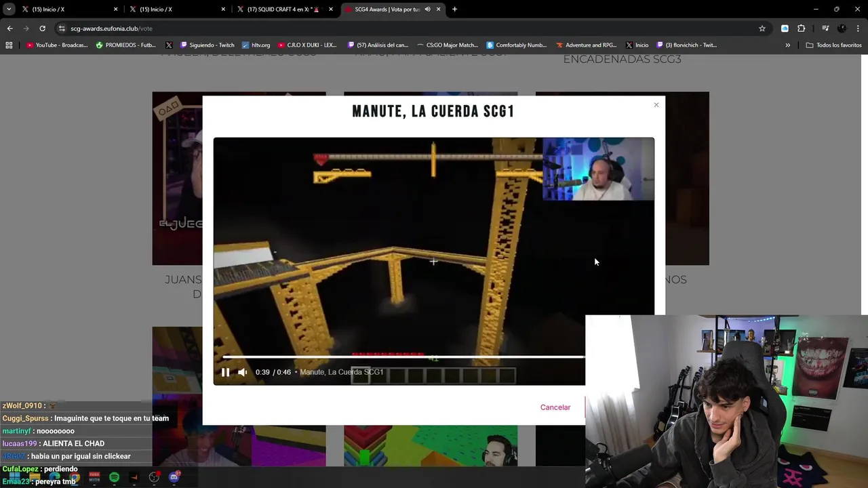
Task: View site information for scg-awards.eufonia.club
Action: (62, 28)
